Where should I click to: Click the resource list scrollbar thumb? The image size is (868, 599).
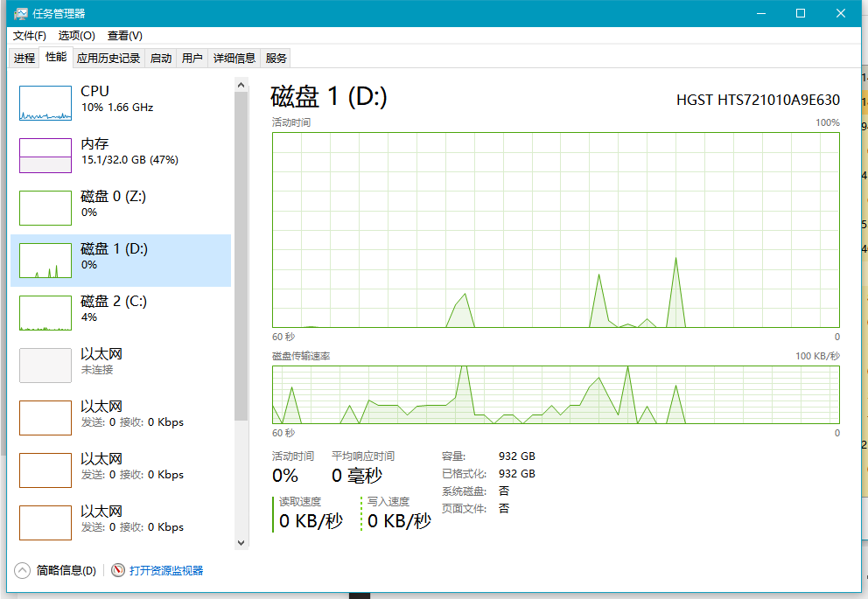241,256
